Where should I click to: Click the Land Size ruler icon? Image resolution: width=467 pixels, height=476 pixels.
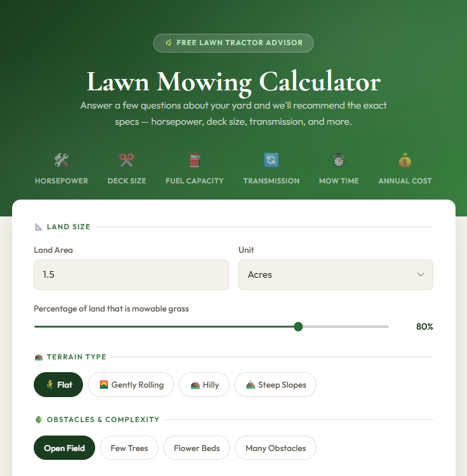point(38,227)
